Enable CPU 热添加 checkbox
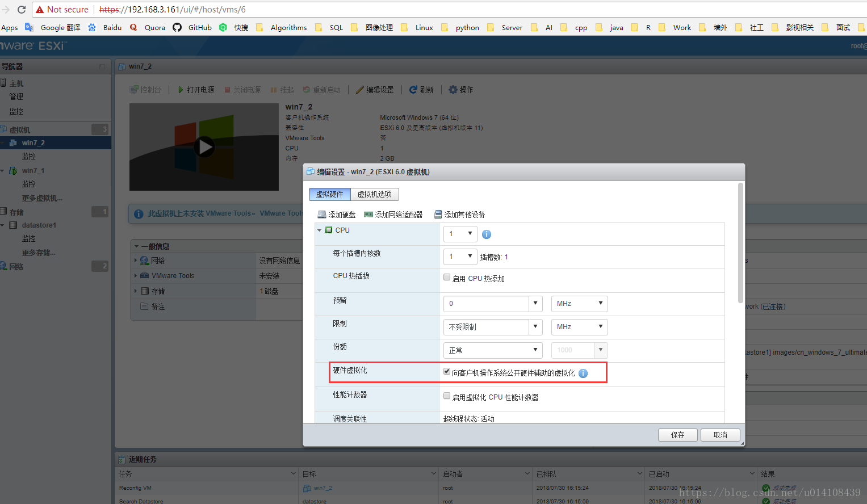Screen dimensions: 867x504 447,278
